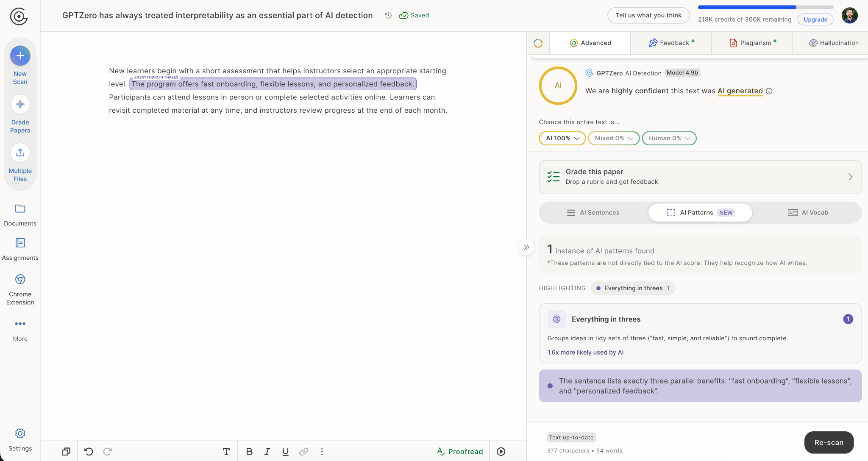Click the copy document icon
This screenshot has width=868, height=461.
(66, 452)
